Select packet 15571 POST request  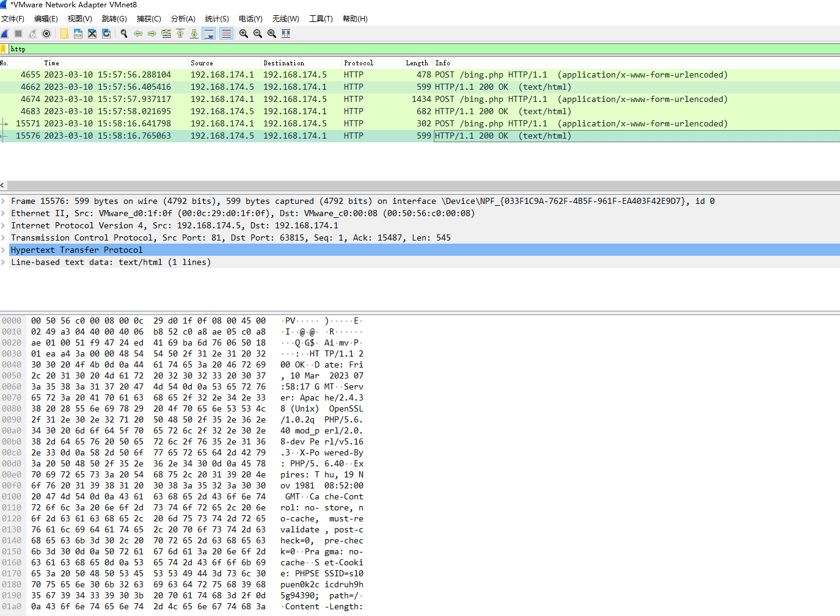(x=420, y=123)
